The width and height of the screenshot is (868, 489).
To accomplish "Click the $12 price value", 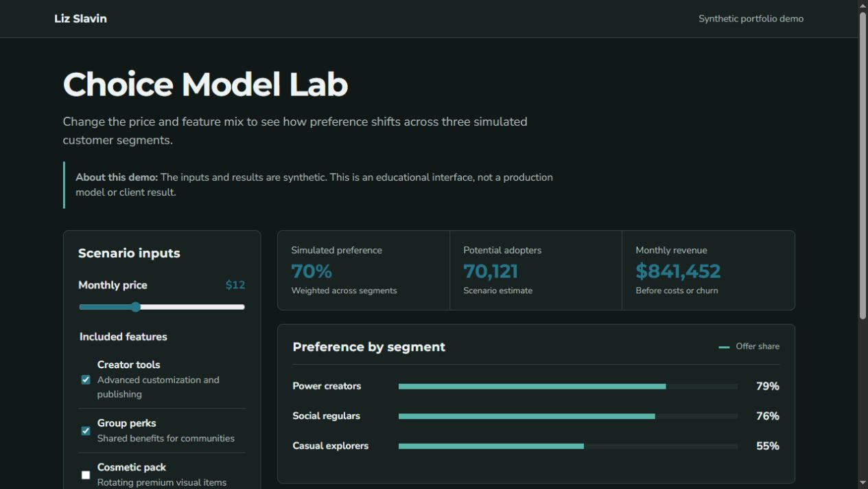I will [x=235, y=285].
